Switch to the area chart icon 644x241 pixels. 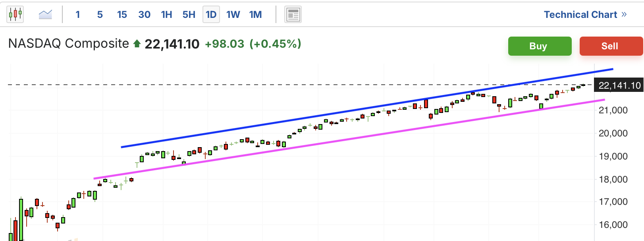pos(45,15)
